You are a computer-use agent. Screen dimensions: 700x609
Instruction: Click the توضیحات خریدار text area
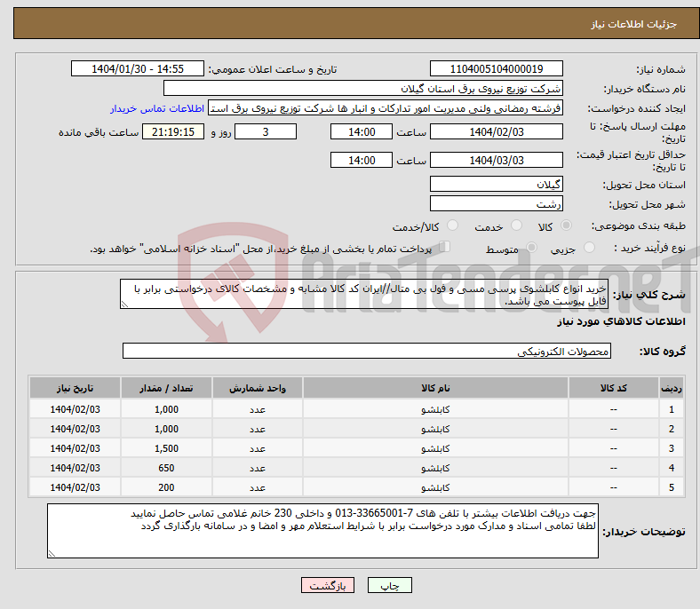coord(323,531)
